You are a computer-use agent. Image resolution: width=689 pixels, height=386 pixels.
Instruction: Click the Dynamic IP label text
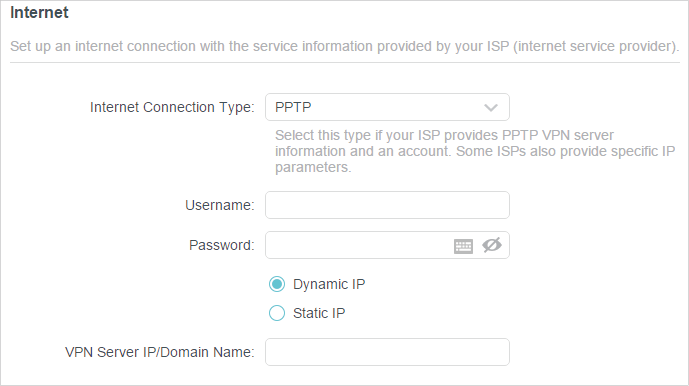tap(329, 284)
